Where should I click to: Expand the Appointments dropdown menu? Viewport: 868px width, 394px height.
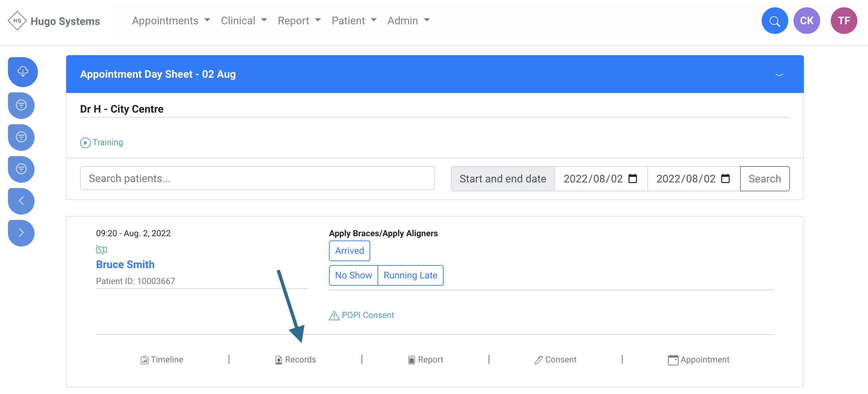click(x=171, y=21)
